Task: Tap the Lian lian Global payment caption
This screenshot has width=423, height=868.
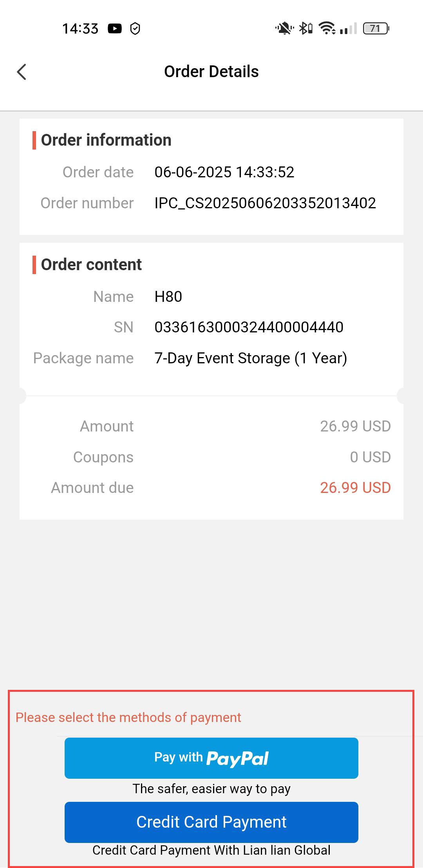Action: [211, 850]
